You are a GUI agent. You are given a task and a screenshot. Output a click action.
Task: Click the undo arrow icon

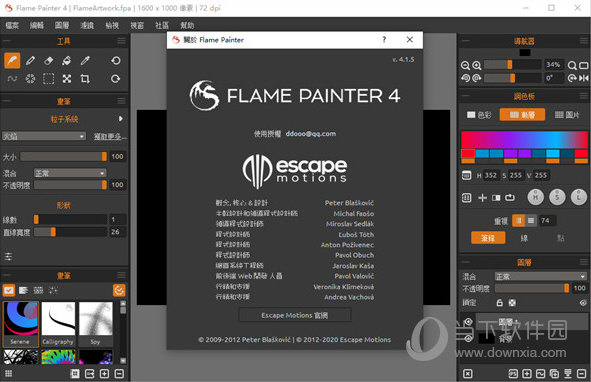[116, 60]
